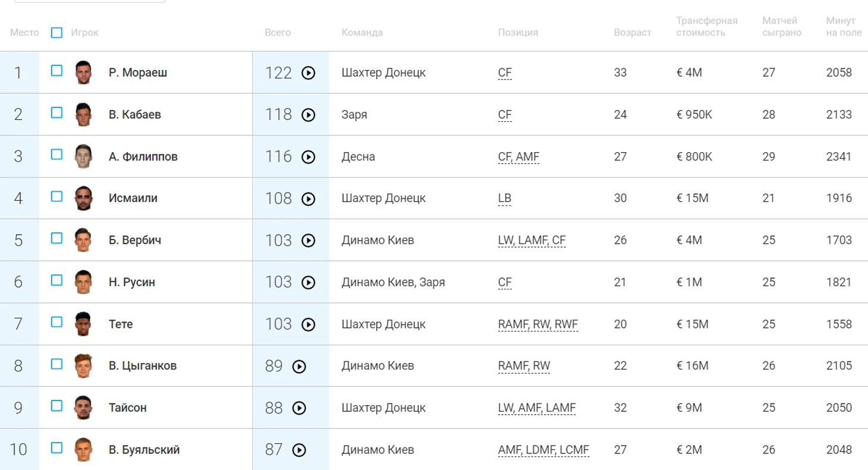Open Исмаили player photo
The image size is (868, 470).
pos(84,198)
